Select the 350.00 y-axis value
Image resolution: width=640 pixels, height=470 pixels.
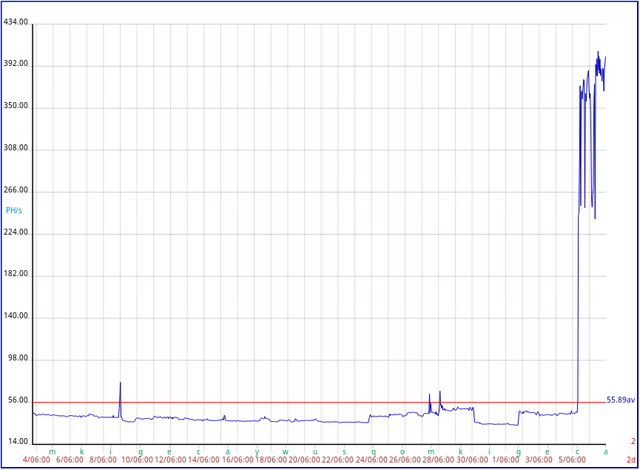pos(16,106)
